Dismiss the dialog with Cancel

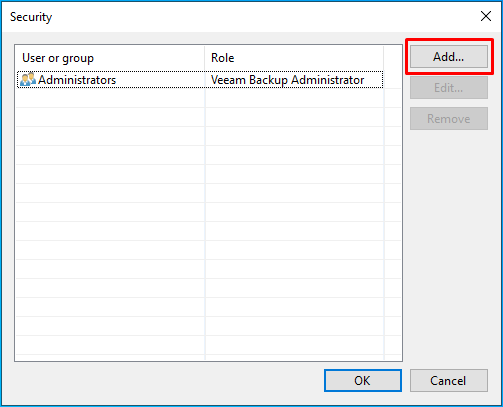click(x=449, y=380)
